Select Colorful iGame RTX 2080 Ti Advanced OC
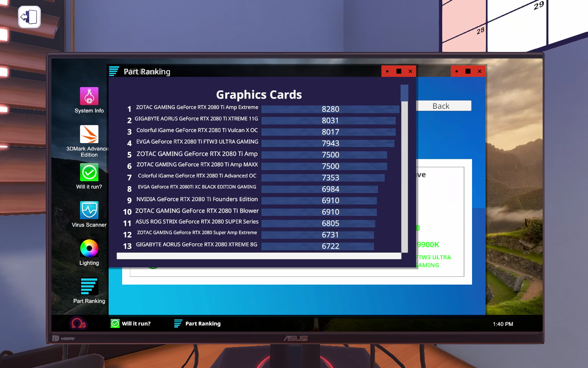 pyautogui.click(x=197, y=176)
